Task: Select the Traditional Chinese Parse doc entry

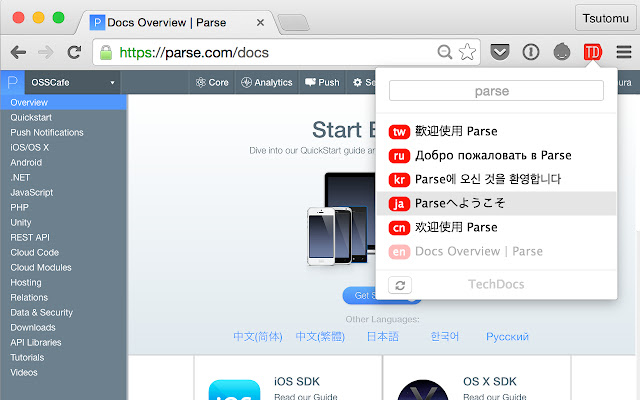Action: click(496, 131)
